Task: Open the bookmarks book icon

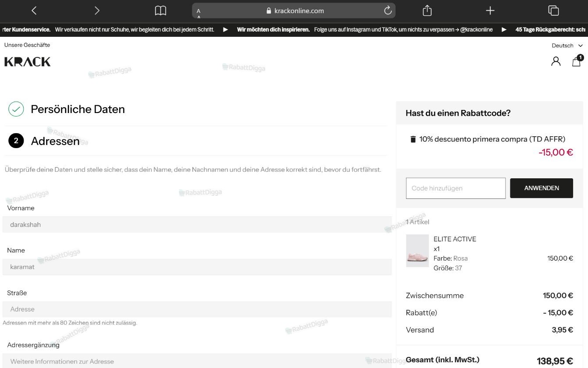Action: 160,11
